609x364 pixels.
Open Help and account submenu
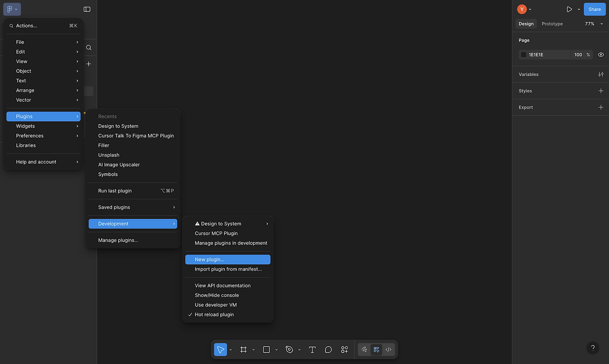pos(43,162)
